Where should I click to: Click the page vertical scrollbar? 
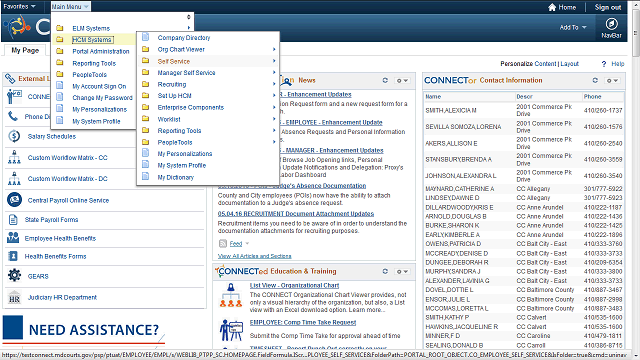(x=636, y=180)
